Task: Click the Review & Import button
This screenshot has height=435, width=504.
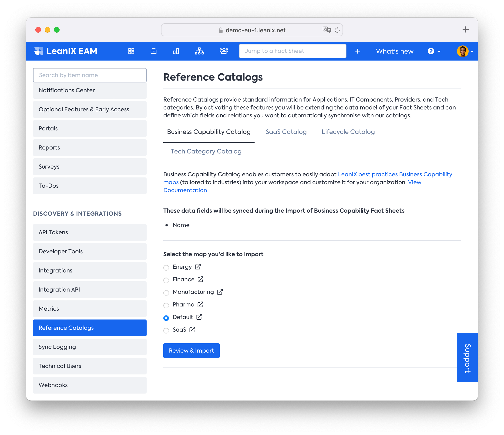Action: (192, 350)
